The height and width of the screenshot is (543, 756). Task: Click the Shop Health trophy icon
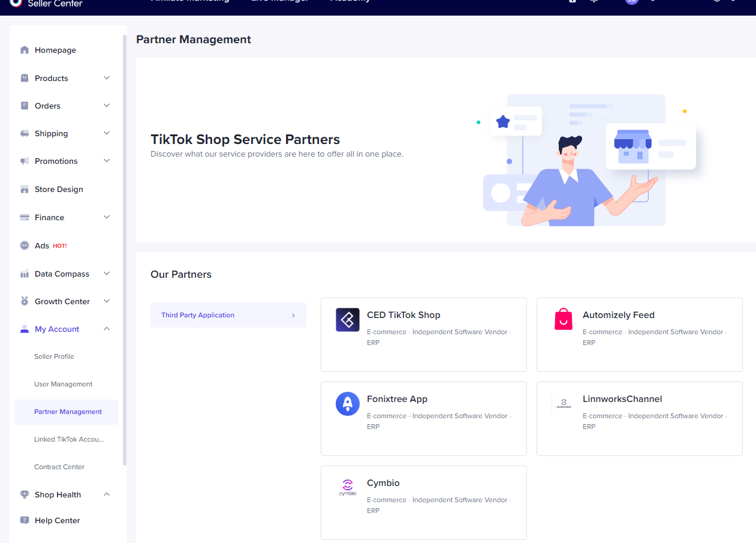coord(25,494)
